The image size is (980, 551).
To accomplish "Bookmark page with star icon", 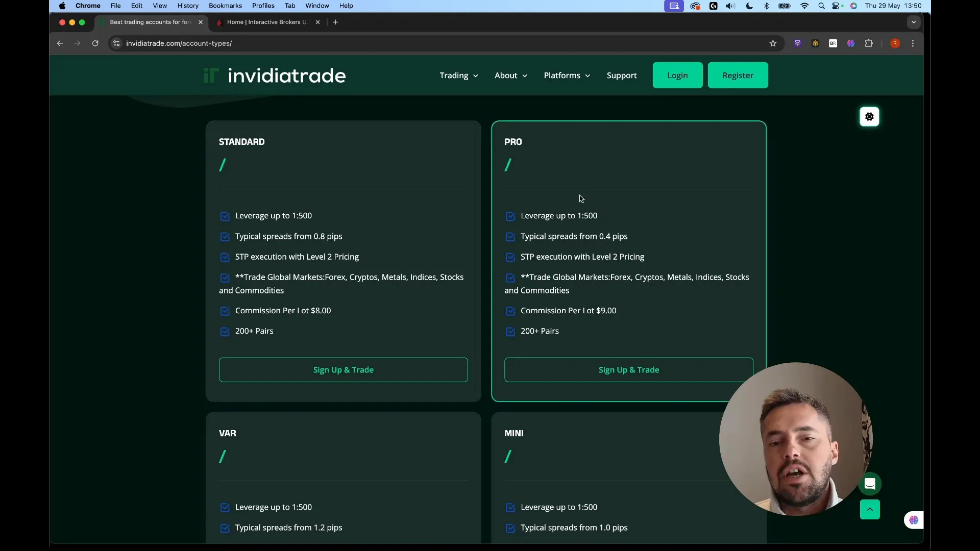I will [x=773, y=43].
